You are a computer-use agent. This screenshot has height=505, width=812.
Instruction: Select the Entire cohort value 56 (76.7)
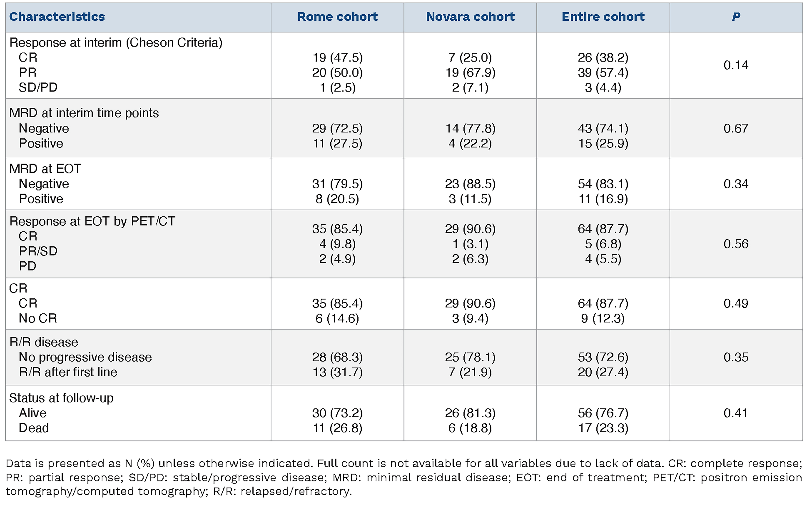pyautogui.click(x=603, y=413)
